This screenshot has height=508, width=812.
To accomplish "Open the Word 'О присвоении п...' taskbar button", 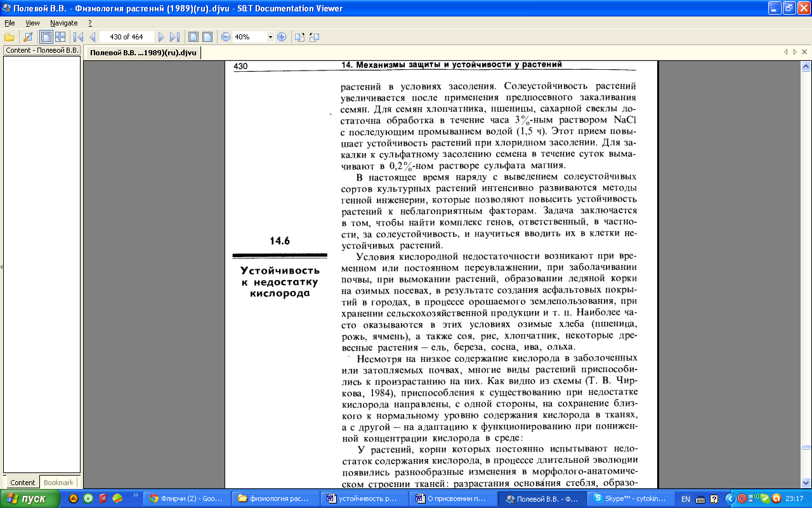I will (x=452, y=498).
